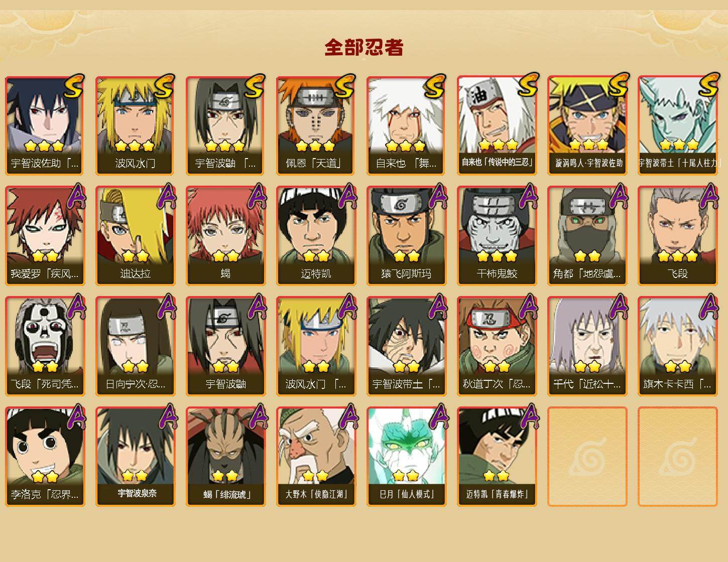Open the 宇智波泉奈 ninja card
Screen dimensions: 728x562
135,457
